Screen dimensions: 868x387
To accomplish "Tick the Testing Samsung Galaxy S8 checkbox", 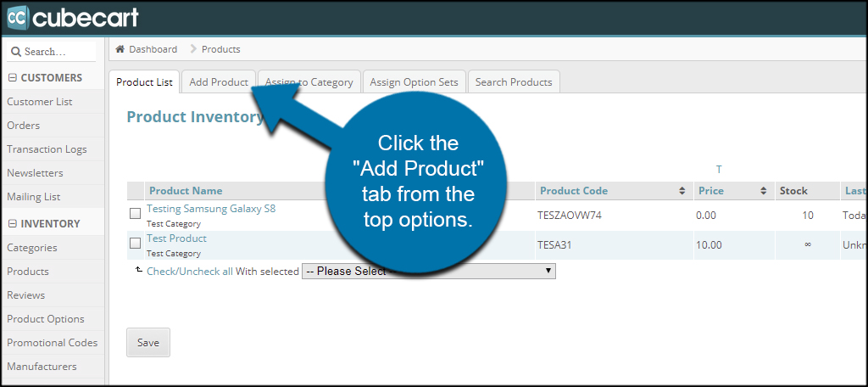I will [x=135, y=214].
